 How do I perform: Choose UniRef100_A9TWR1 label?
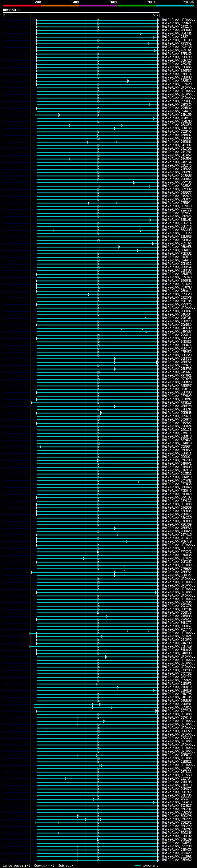tap(177, 375)
